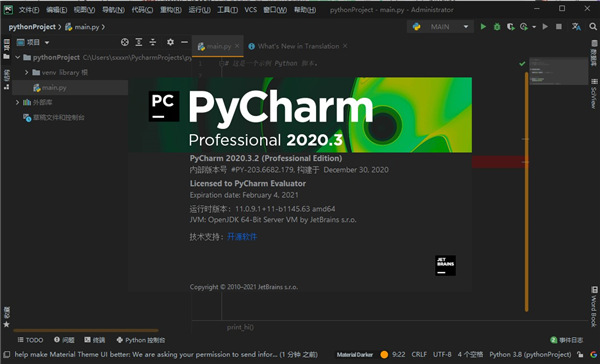Run with coverage shield icon
This screenshot has height=364, width=600.
point(510,27)
